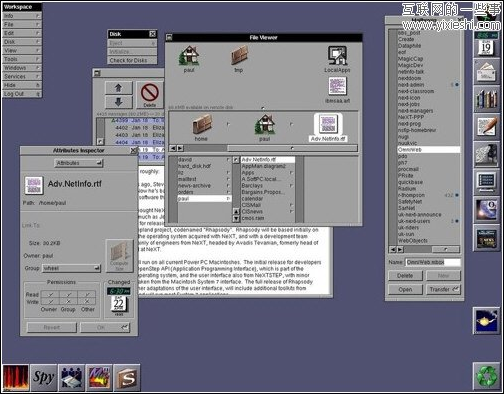Click the red flames app icon
Image resolution: width=504 pixels, height=394 pixels.
coord(16,378)
